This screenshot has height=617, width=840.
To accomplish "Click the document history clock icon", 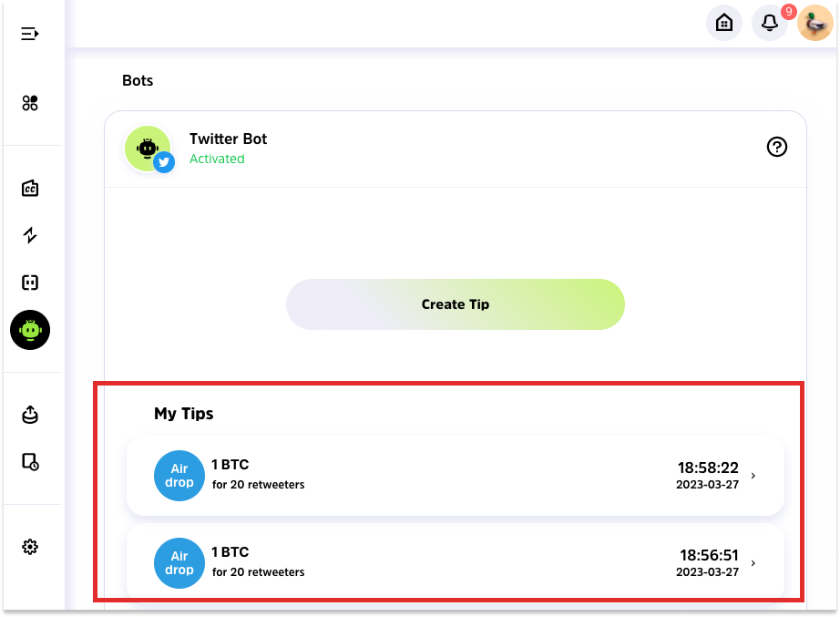I will pyautogui.click(x=30, y=461).
